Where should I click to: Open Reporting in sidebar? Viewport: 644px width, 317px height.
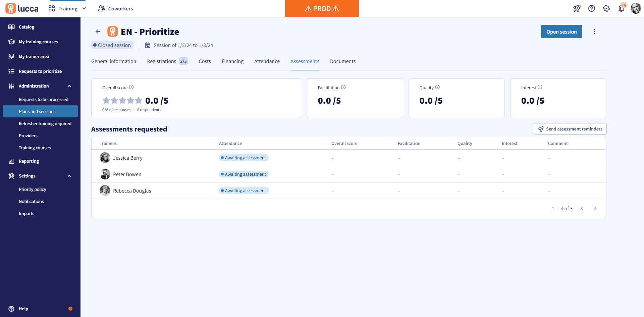tap(40, 161)
